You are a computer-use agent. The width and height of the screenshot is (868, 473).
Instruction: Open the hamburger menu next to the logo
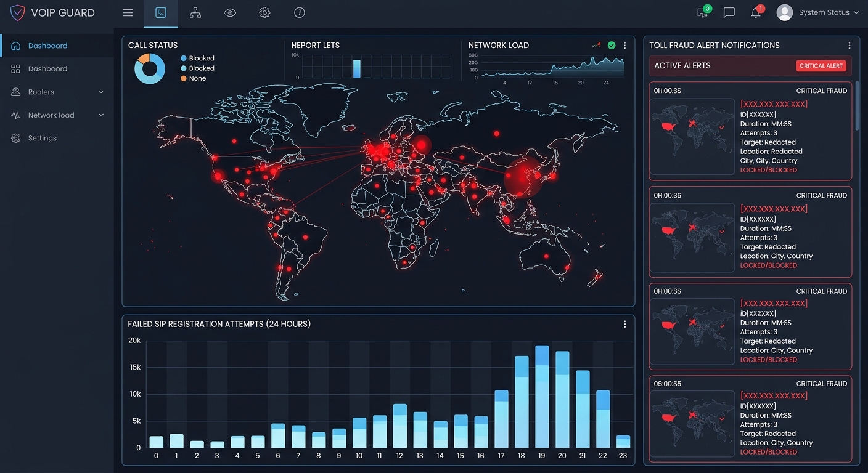(128, 12)
